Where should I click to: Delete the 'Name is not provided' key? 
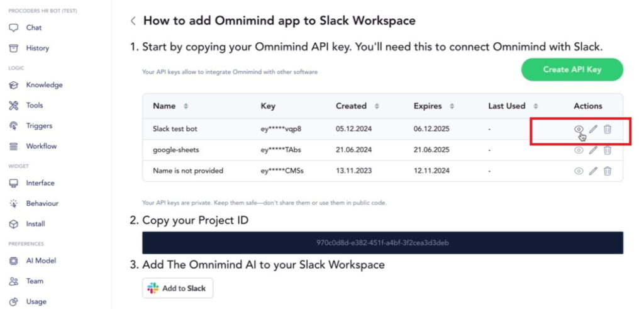pyautogui.click(x=607, y=171)
